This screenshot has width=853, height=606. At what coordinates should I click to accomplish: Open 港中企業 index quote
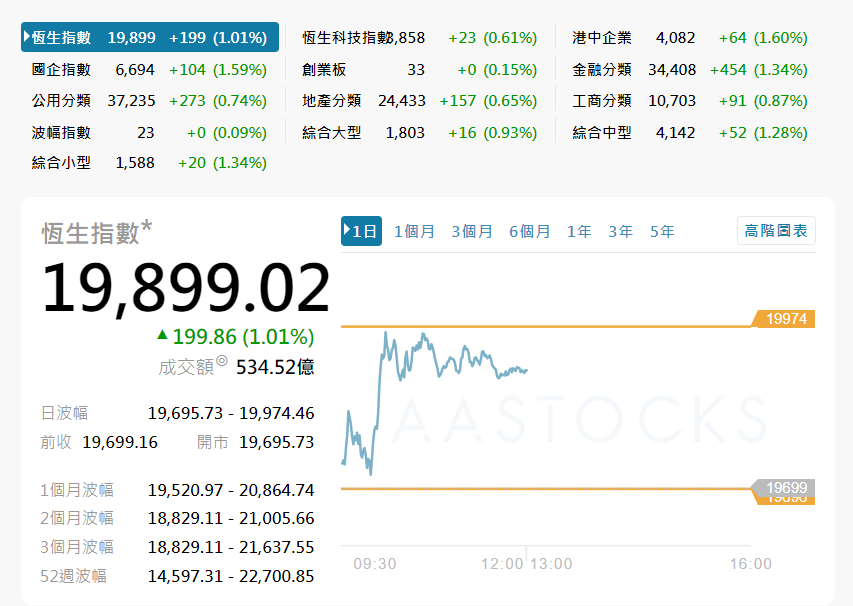pos(602,38)
